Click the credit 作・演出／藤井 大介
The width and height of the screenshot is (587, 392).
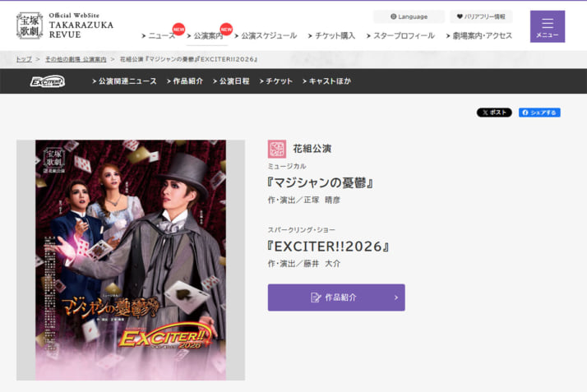coord(304,264)
